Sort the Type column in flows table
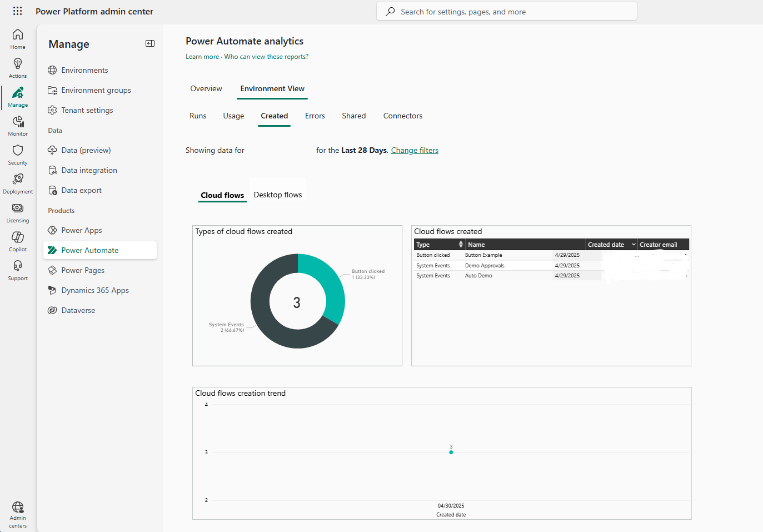Image resolution: width=763 pixels, height=532 pixels. coord(461,244)
